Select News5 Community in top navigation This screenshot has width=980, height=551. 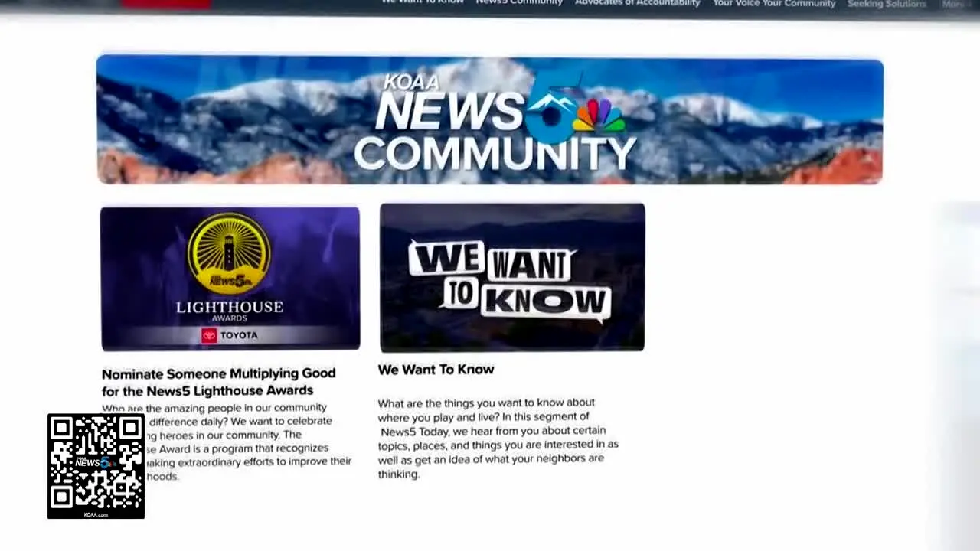coord(519,3)
